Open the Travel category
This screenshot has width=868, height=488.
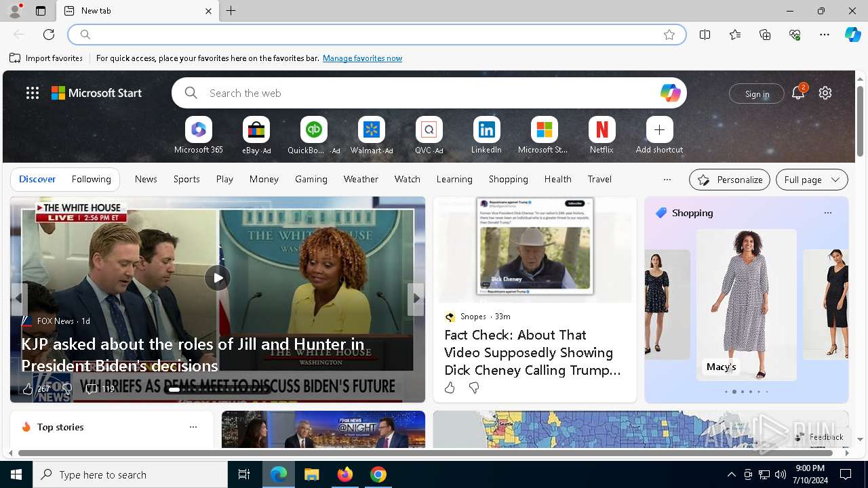click(x=599, y=179)
